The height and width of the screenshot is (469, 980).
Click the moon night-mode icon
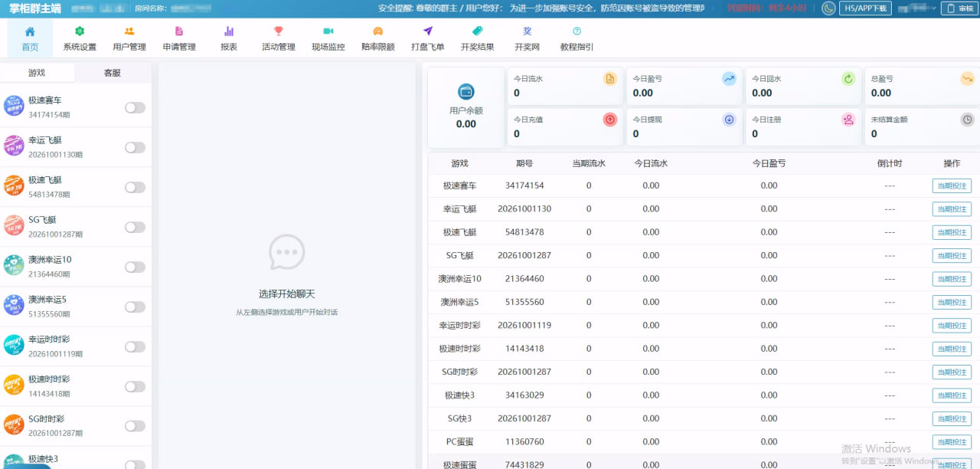click(829, 8)
